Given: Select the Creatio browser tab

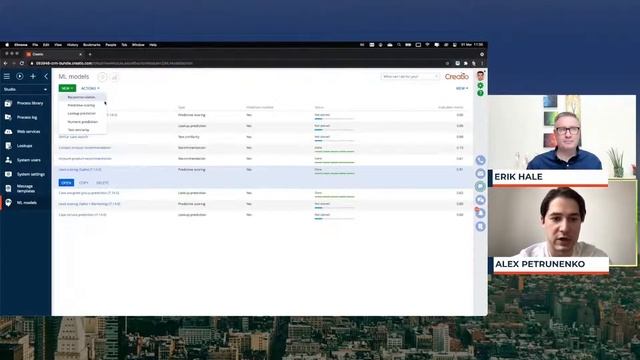Looking at the screenshot, I should [54, 54].
